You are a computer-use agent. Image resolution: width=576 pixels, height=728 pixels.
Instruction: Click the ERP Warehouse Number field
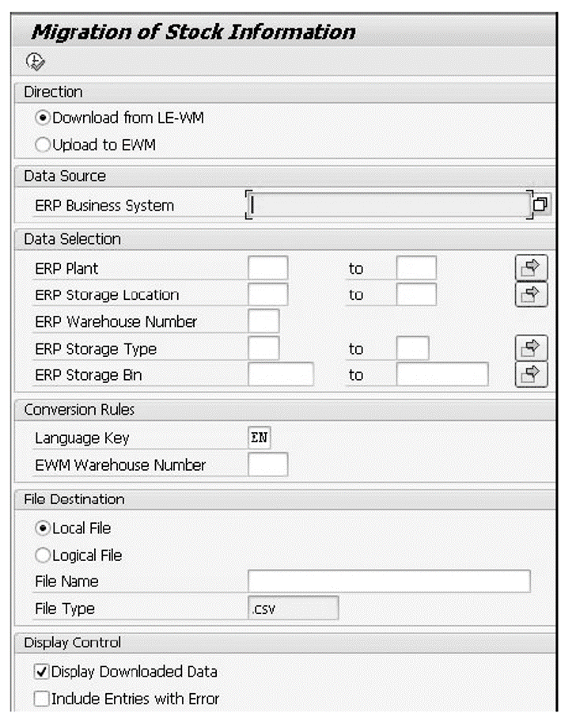tap(263, 322)
